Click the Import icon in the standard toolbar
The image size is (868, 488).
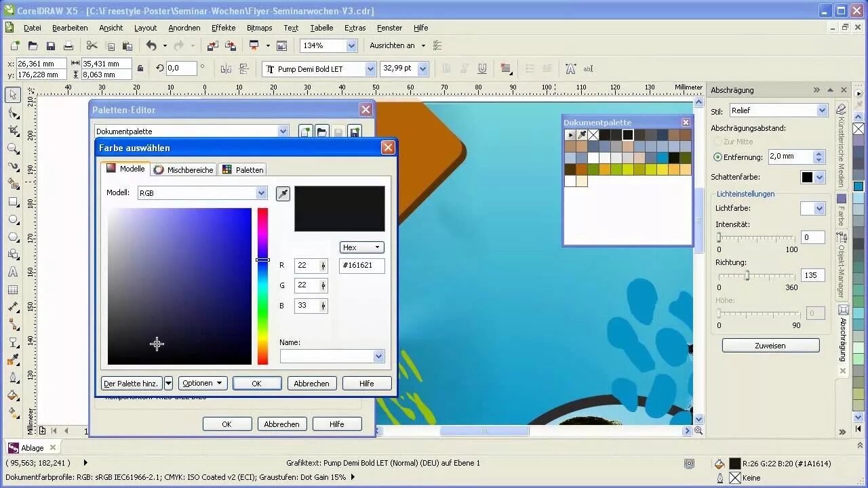pos(212,46)
